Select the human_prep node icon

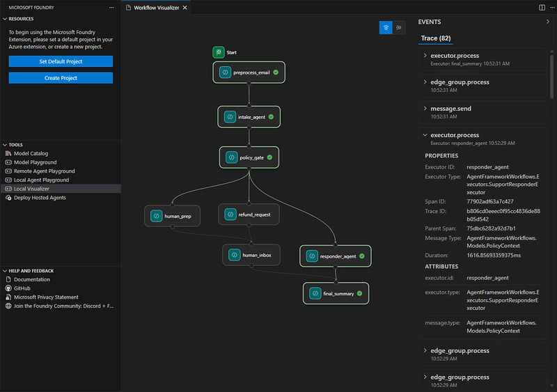156,216
